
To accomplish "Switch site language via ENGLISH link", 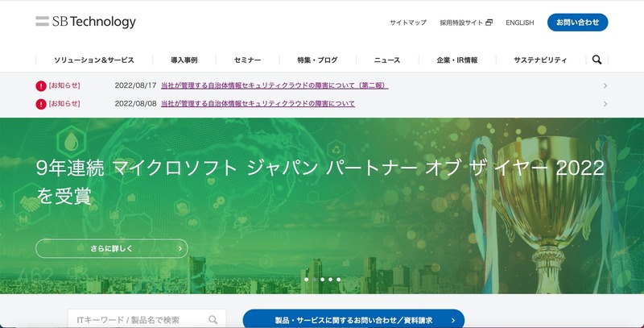I will (519, 23).
